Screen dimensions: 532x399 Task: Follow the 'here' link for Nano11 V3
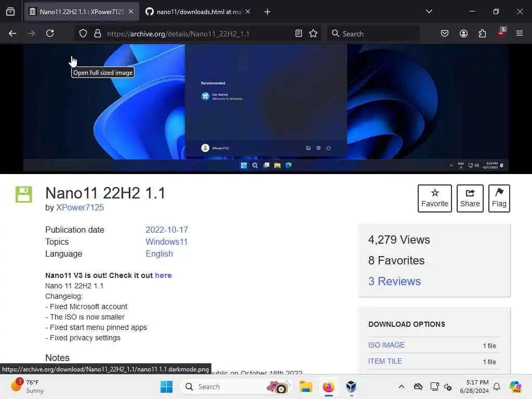[163, 275]
